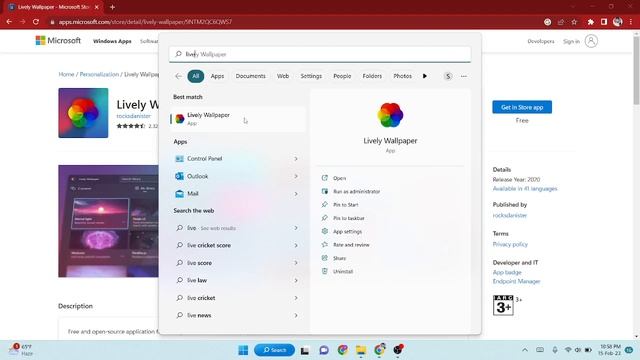The image size is (640, 360).
Task: Go back with the search panel arrow
Action: tap(178, 76)
